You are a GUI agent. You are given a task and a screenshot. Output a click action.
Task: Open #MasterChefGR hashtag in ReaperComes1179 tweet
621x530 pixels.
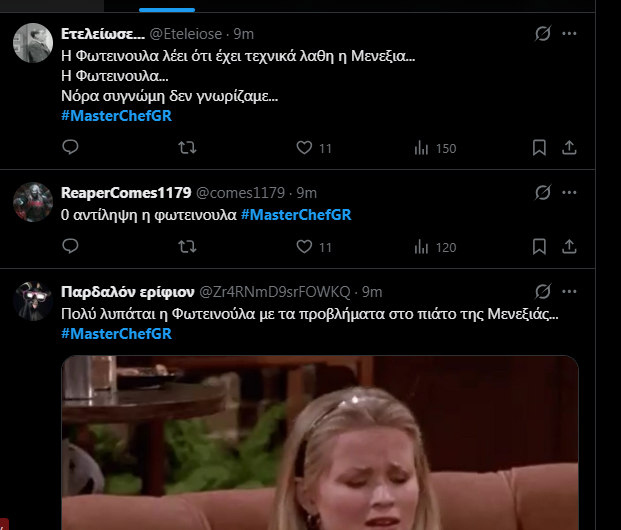(x=296, y=215)
